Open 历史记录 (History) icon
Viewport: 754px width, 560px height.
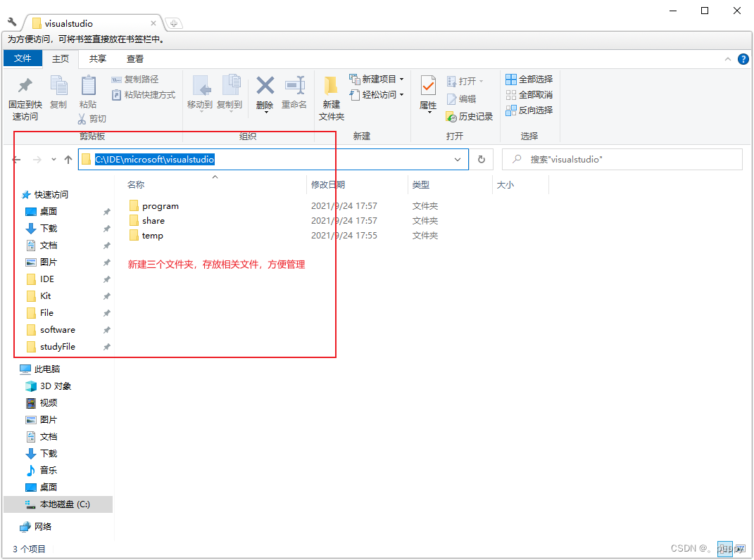click(x=470, y=117)
